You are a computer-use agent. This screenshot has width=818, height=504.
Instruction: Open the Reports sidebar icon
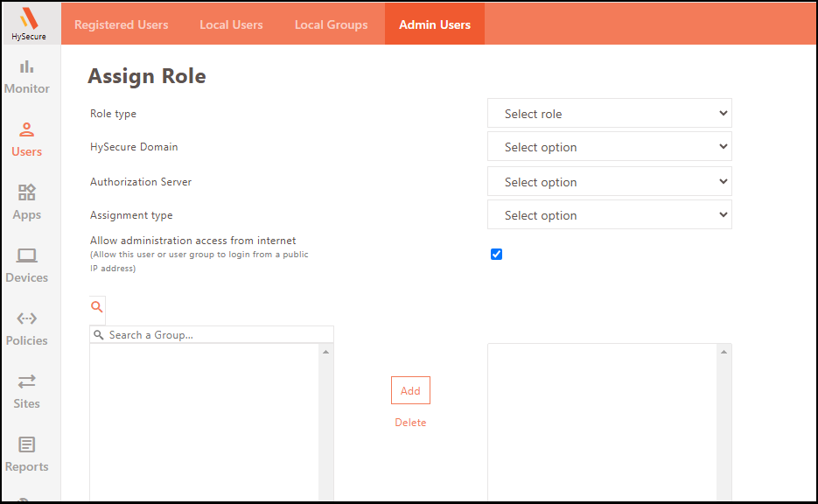tap(27, 445)
